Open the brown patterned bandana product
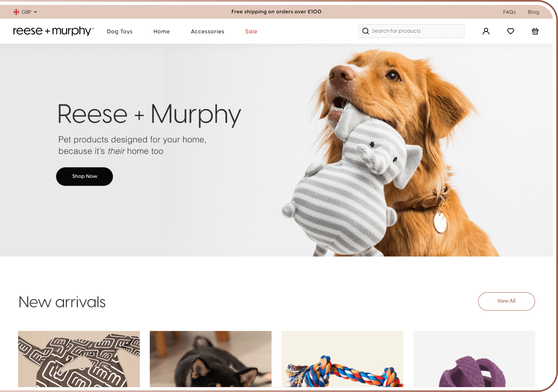This screenshot has width=558, height=392. pyautogui.click(x=79, y=359)
